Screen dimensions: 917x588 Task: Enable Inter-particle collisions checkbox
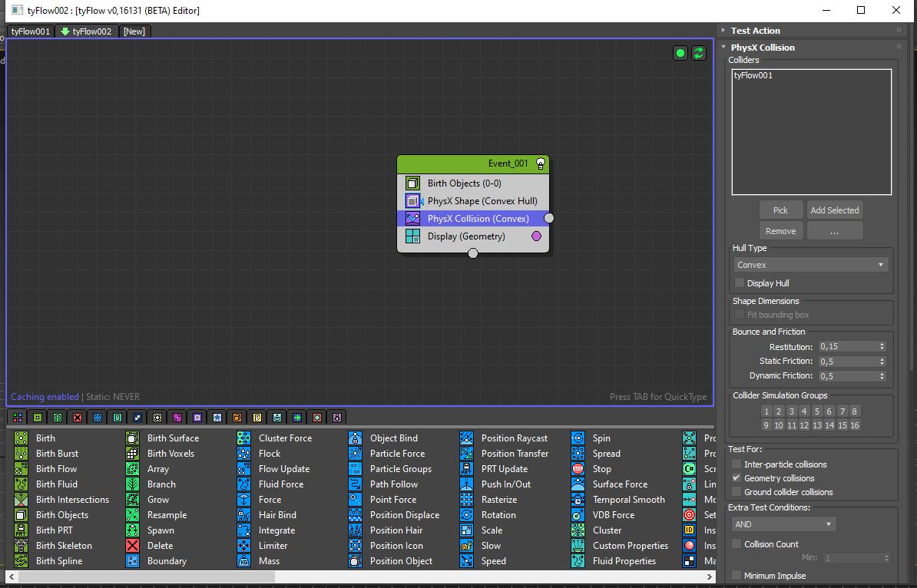click(x=737, y=464)
